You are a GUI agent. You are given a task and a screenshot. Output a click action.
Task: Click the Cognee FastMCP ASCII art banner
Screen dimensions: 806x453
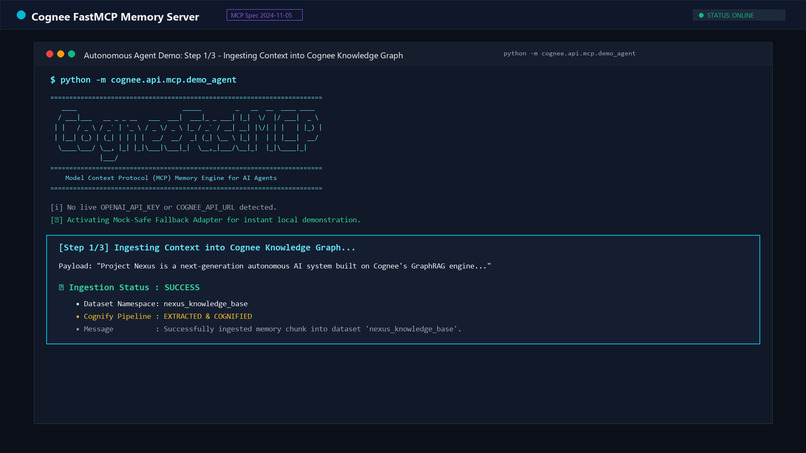click(187, 134)
